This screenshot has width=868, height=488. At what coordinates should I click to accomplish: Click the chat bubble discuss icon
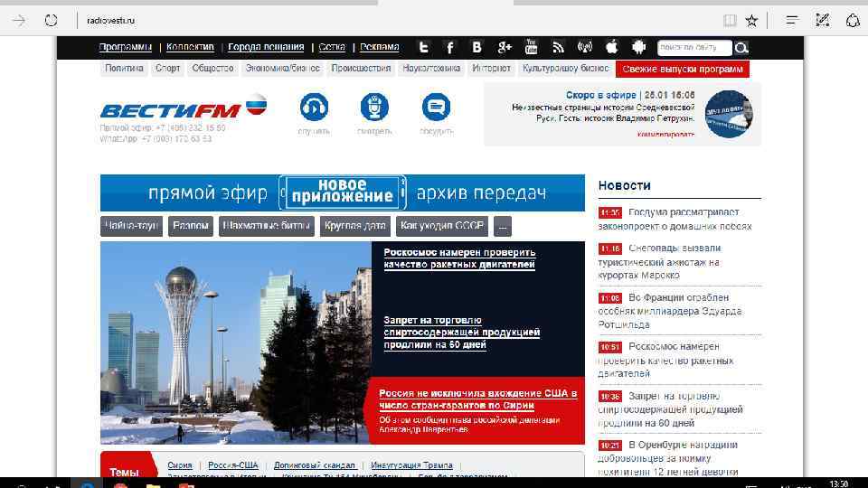pos(436,107)
